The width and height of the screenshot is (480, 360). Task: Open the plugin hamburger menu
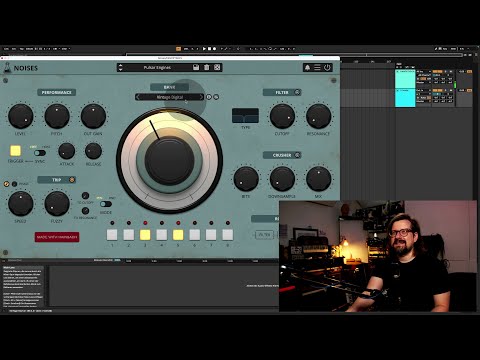317,68
